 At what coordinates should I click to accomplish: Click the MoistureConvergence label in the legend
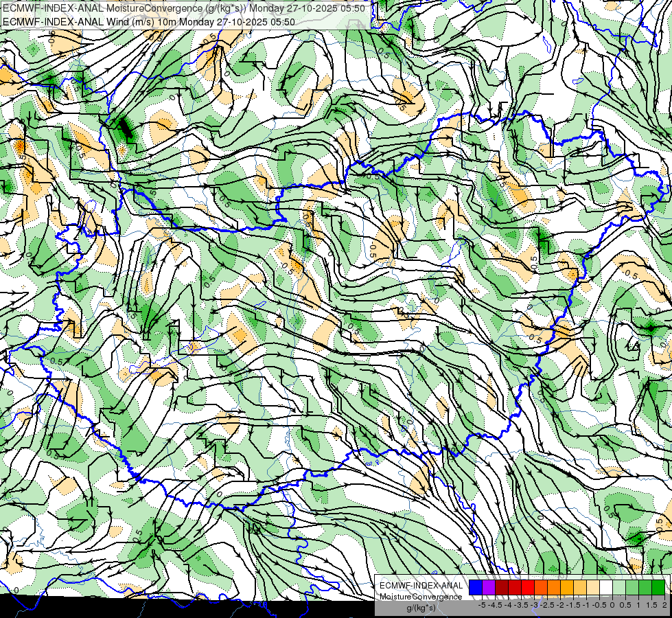tap(421, 597)
